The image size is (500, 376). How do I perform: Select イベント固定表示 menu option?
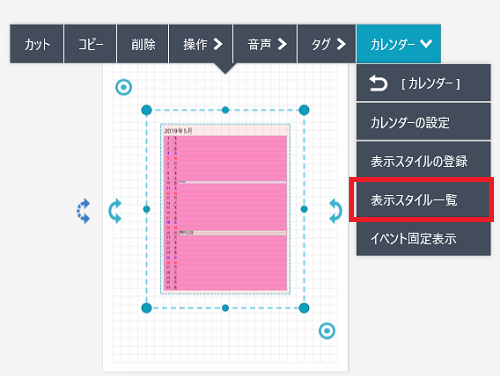[423, 239]
